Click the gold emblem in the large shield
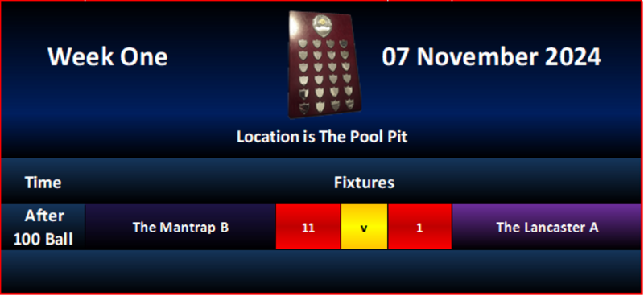This screenshot has height=296, width=644. coord(323,21)
